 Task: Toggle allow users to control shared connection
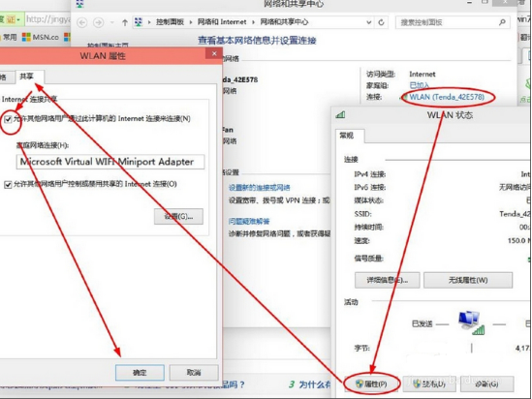(8, 184)
